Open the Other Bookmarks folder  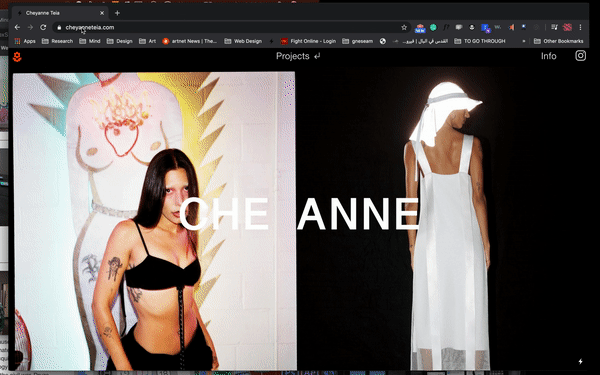[559, 41]
